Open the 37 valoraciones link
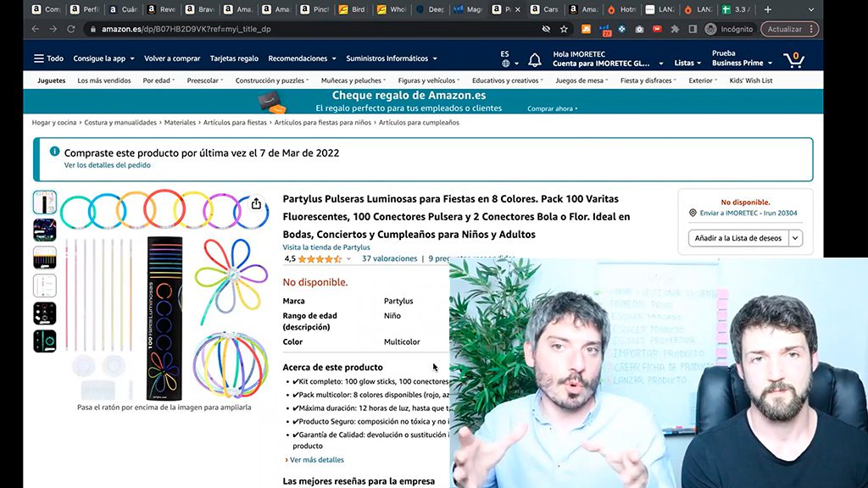 point(390,258)
